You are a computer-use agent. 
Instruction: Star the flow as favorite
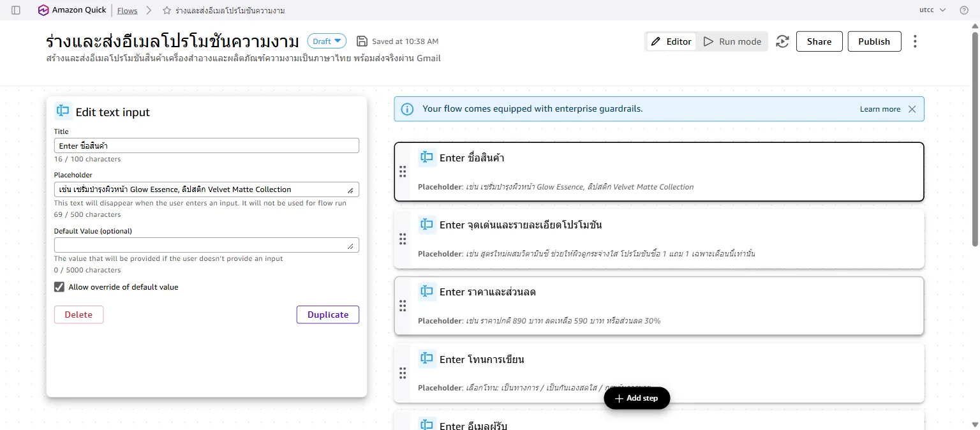pos(167,11)
